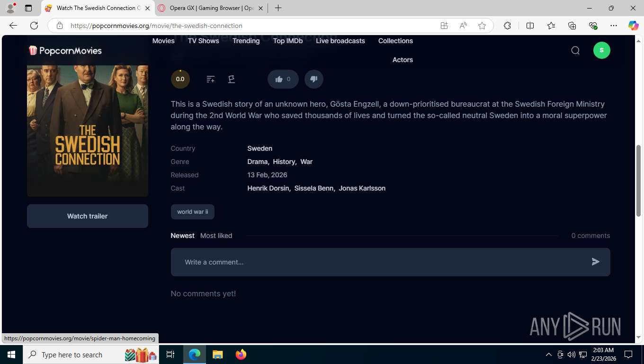Image resolution: width=644 pixels, height=364 pixels.
Task: Click the PopcornMovies logo
Action: click(x=65, y=50)
